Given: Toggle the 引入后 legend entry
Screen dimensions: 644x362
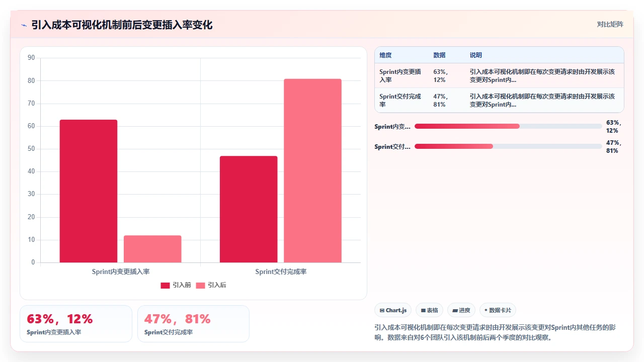Looking at the screenshot, I should point(211,285).
